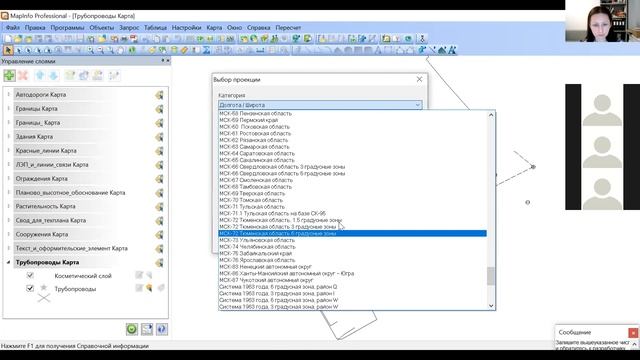Expand the Свод_для_техплана Карта node
Image resolution: width=640 pixels, height=360 pixels.
coord(9,220)
